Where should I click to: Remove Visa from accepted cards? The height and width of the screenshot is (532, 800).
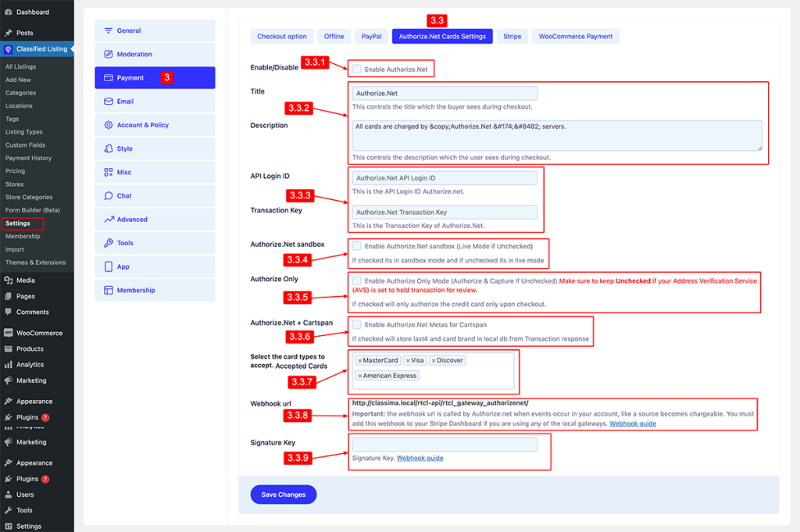click(408, 361)
